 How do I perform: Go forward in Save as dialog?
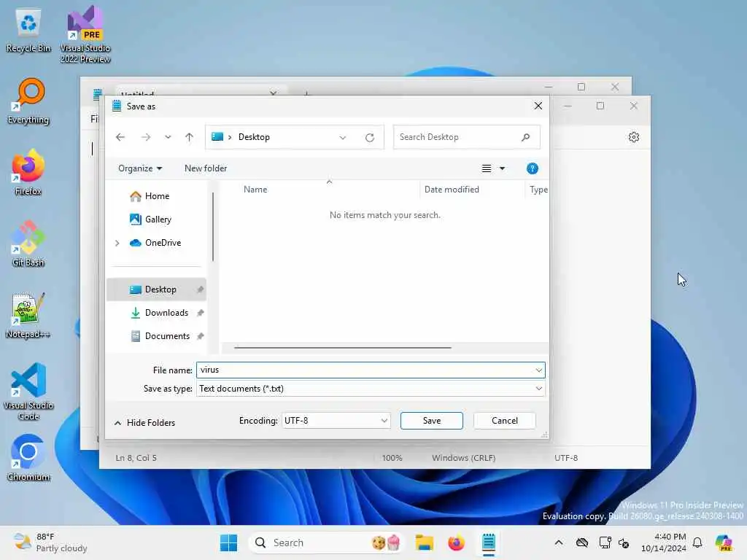coord(146,137)
